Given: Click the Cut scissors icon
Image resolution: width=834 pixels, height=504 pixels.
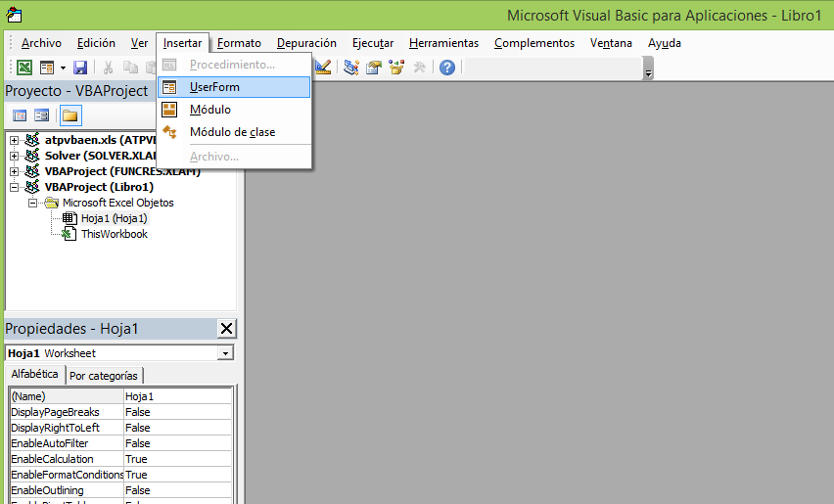Looking at the screenshot, I should (108, 67).
